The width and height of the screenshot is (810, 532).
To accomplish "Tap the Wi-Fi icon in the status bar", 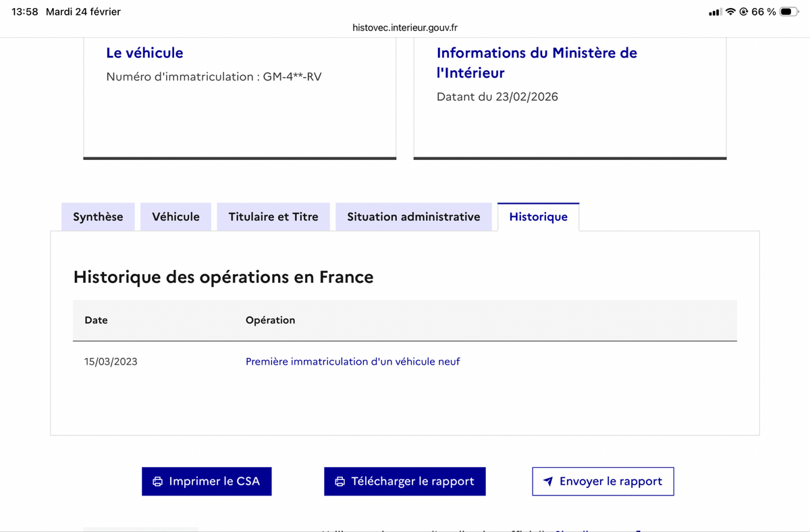I will (x=731, y=11).
